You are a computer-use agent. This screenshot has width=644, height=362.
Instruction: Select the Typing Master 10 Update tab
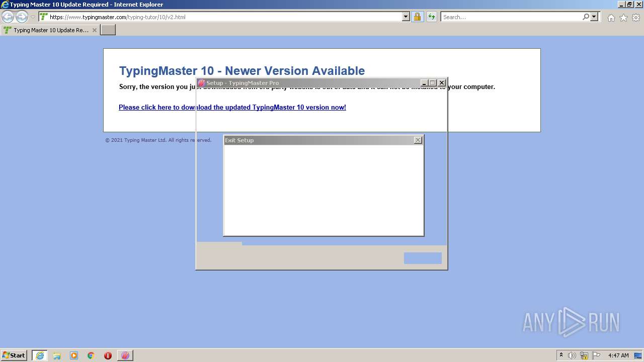(x=50, y=30)
